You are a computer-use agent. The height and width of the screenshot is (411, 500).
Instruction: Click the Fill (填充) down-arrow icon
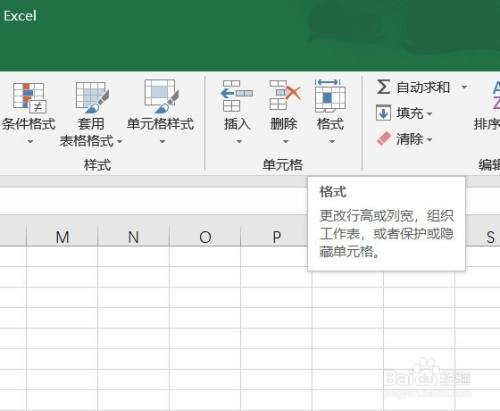[383, 113]
